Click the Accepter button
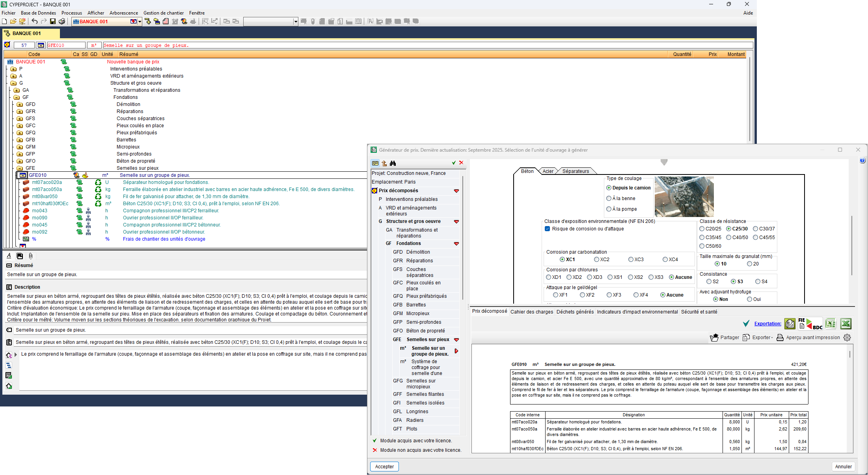The image size is (868, 475). tap(384, 467)
